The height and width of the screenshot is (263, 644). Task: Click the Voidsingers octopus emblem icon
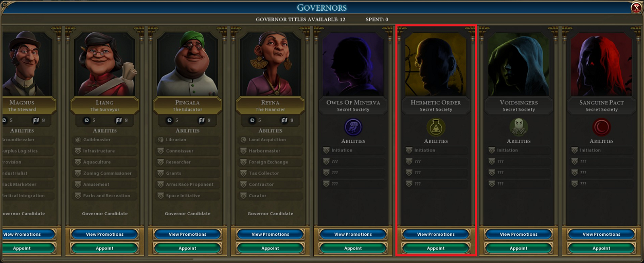518,127
